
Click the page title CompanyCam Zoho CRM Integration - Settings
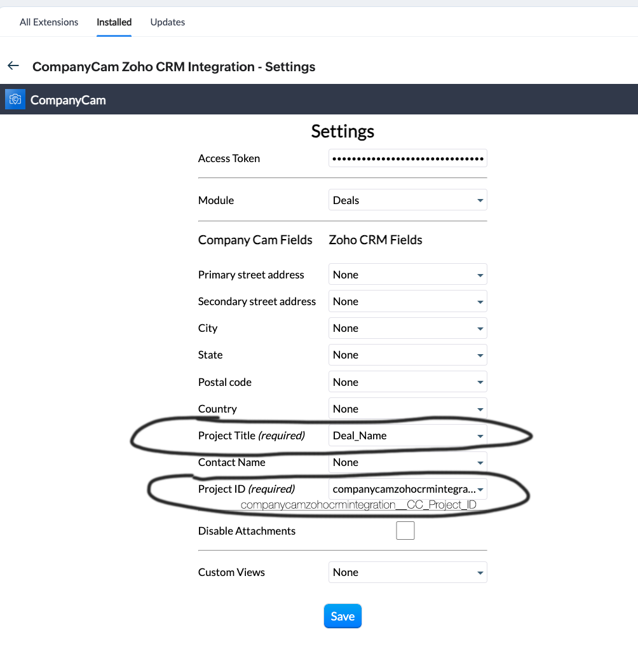(x=174, y=66)
